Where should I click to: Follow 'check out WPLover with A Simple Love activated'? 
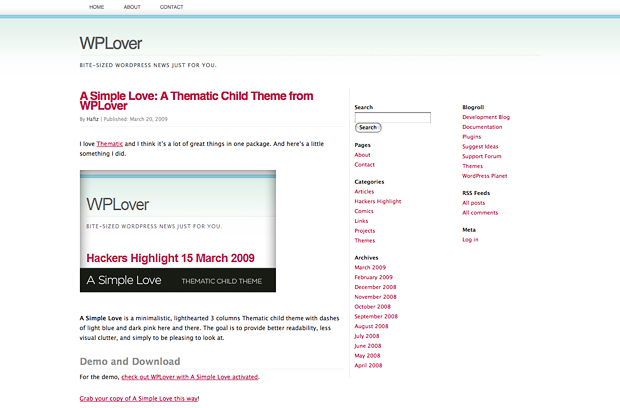click(x=190, y=377)
